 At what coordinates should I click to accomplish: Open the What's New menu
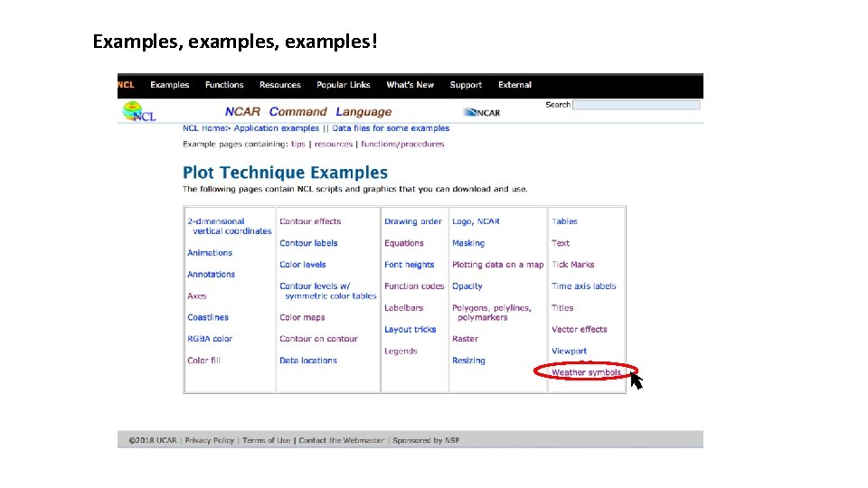point(410,85)
